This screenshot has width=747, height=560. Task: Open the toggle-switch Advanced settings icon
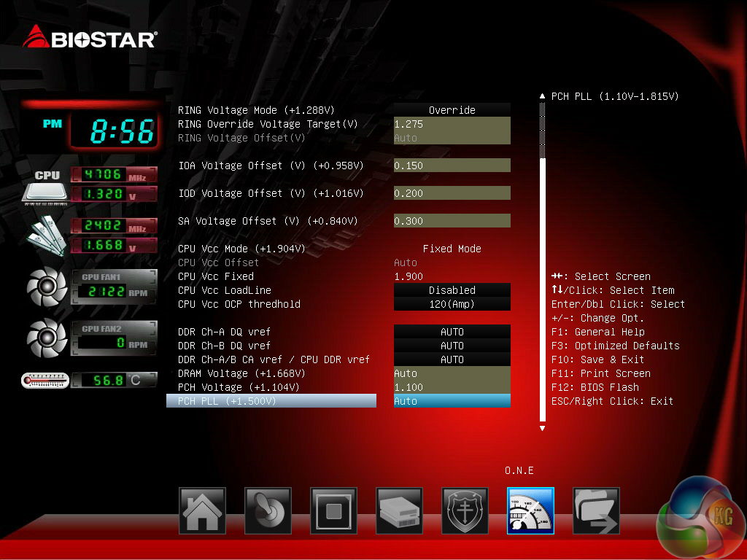(x=268, y=510)
